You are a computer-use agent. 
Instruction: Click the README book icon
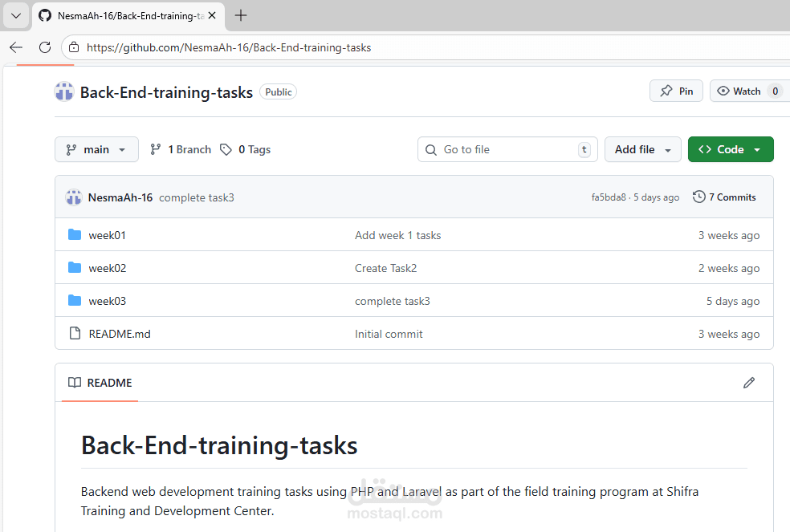pos(75,383)
